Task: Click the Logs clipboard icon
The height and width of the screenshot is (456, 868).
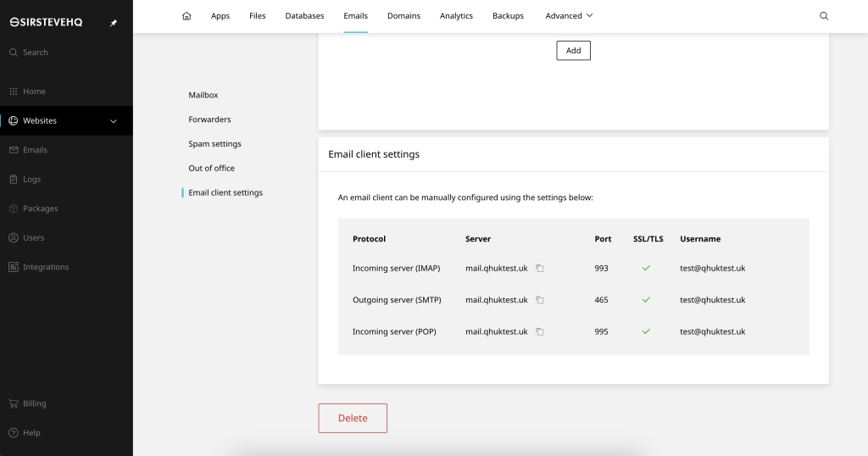Action: [14, 180]
